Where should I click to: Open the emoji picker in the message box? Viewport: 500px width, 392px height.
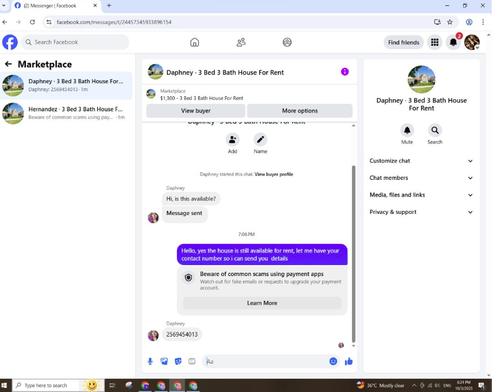pos(333,361)
